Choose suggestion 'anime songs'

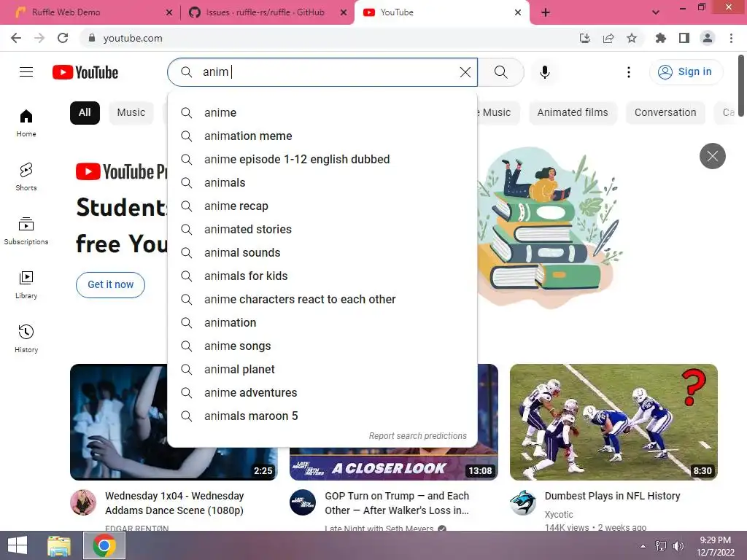(322, 346)
